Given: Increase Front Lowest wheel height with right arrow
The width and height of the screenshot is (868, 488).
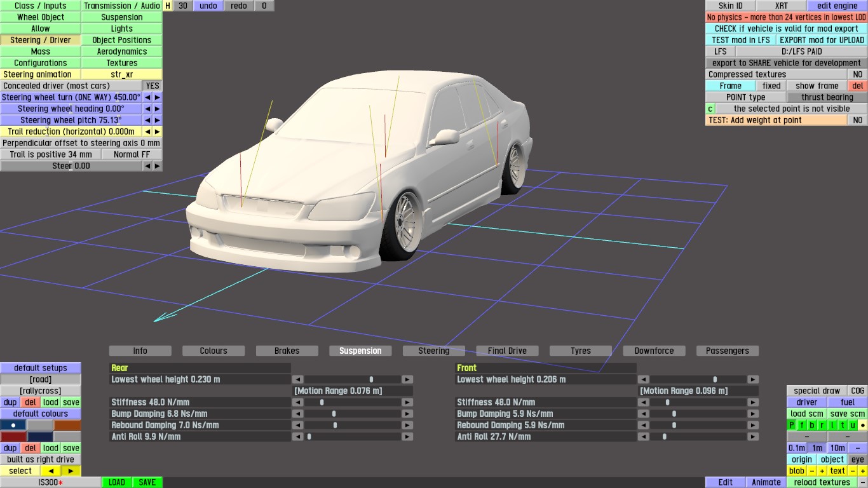Looking at the screenshot, I should coord(754,379).
